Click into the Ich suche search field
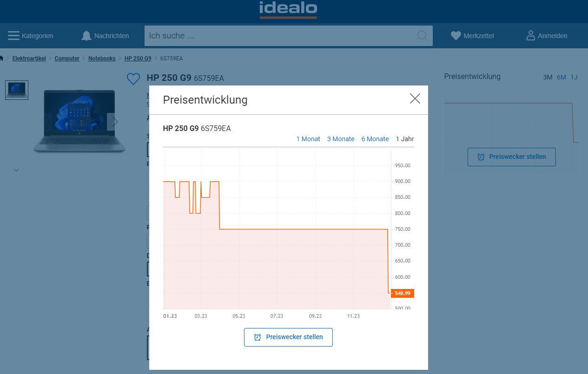588x374 pixels. tap(279, 36)
